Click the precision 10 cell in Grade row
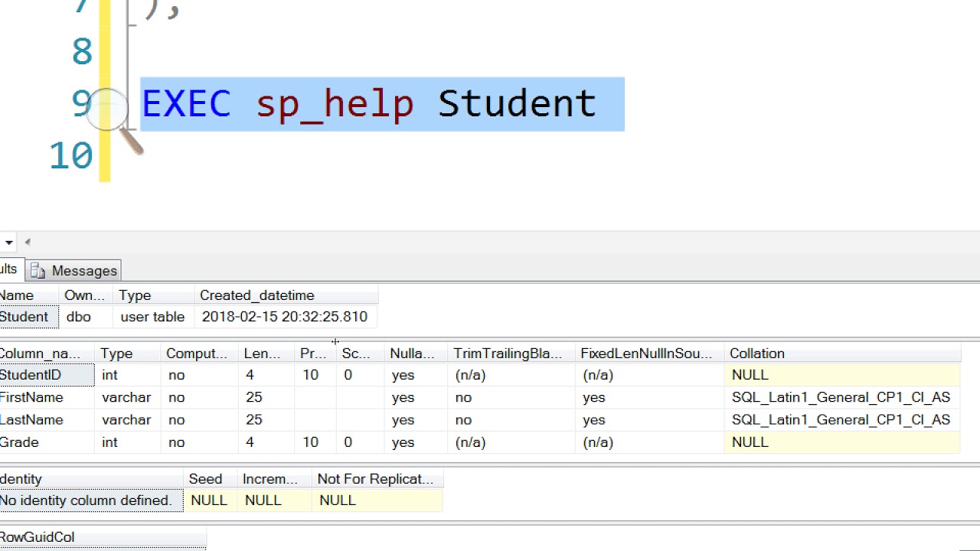The height and width of the screenshot is (551, 980). tap(316, 442)
